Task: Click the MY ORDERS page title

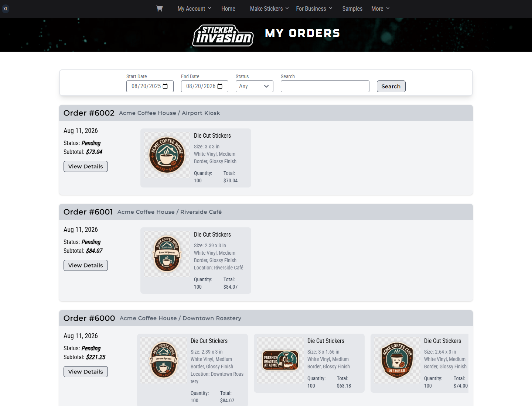Action: 303,33
